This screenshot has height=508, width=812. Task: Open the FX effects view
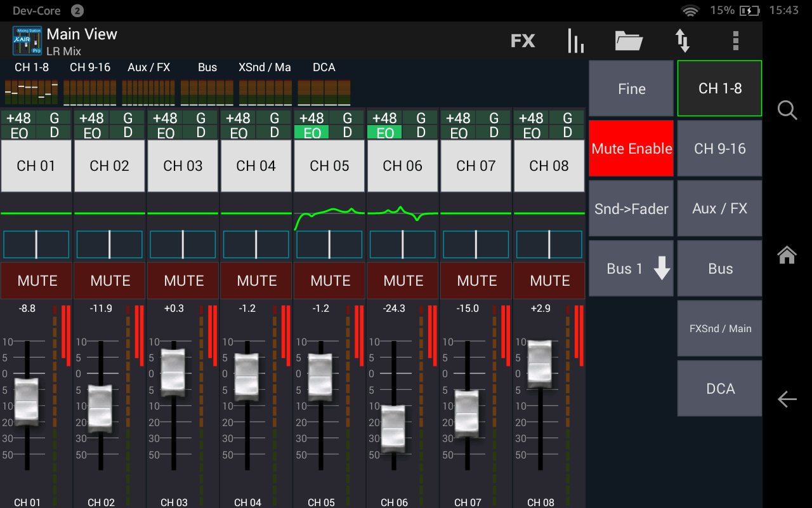pos(523,41)
